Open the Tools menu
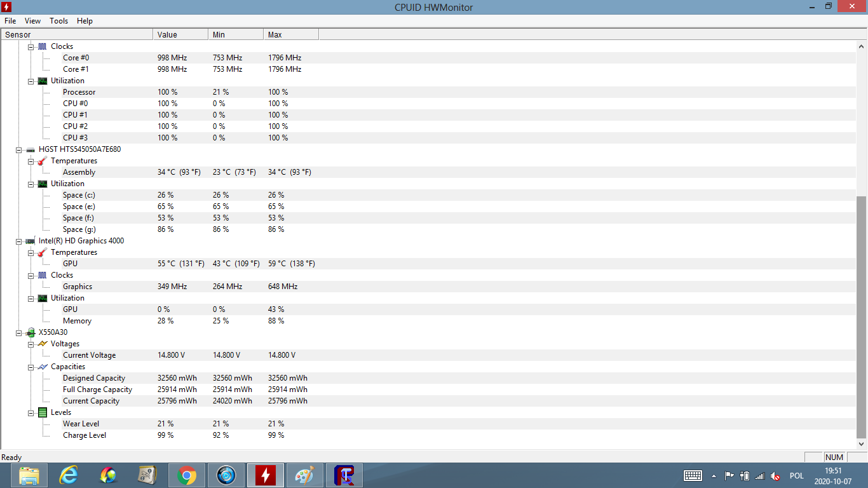The width and height of the screenshot is (868, 488). pos(59,21)
